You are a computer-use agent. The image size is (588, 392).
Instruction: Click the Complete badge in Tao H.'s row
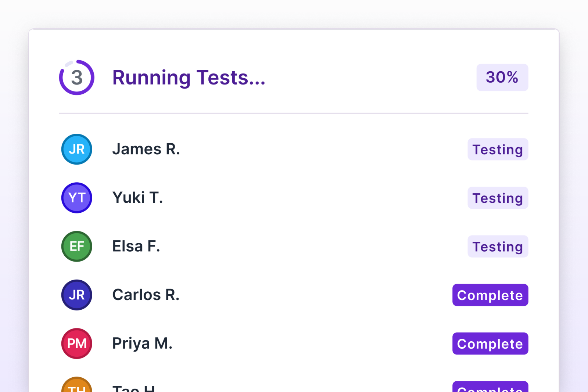[490, 387]
